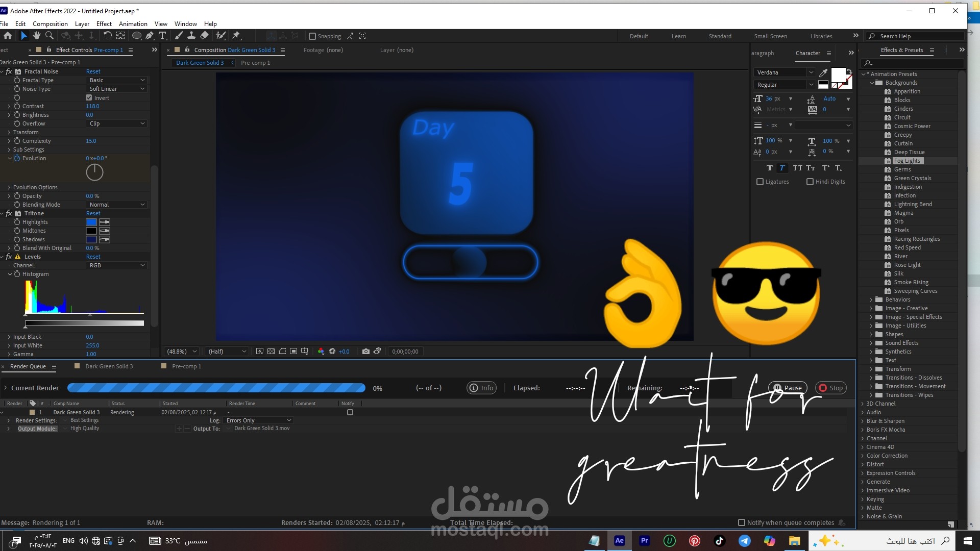
Task: Enable the Hindi Digits checkbox
Action: (810, 182)
